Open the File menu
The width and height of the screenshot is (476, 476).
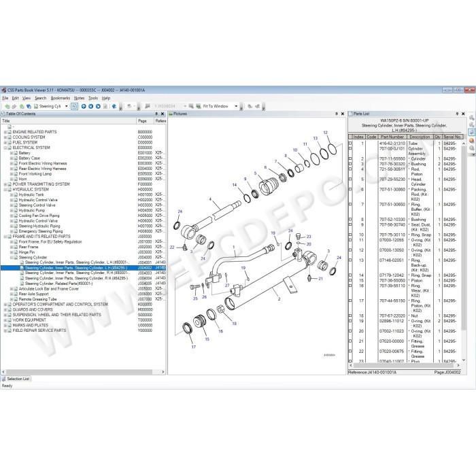(5, 98)
